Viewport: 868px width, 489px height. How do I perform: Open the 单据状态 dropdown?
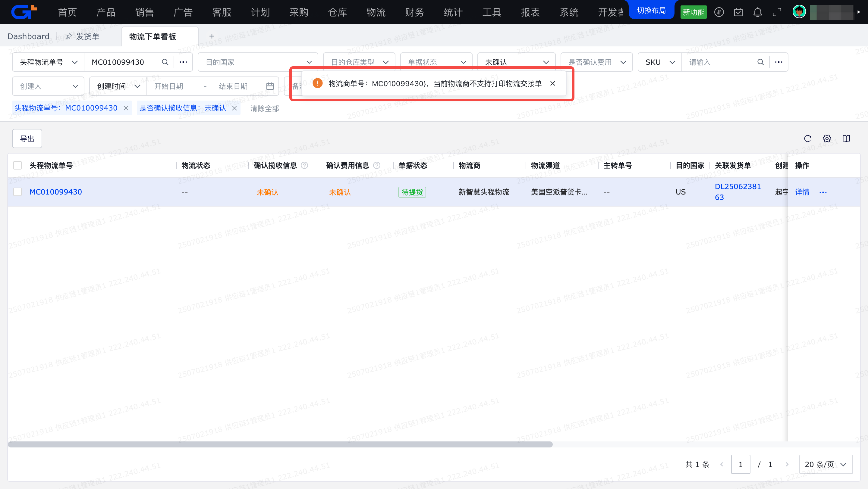click(x=436, y=62)
